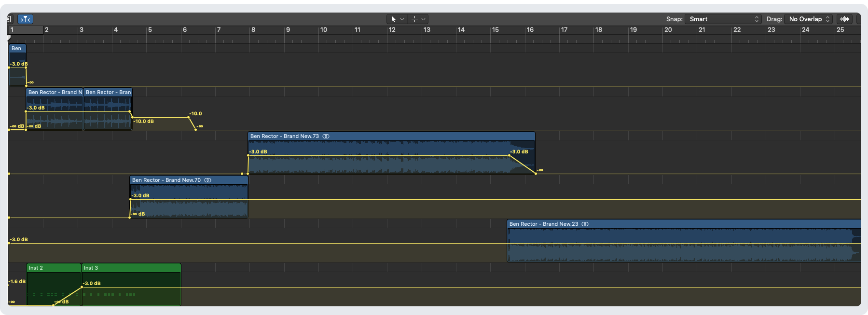Screen dimensions: 868x315
Task: Click the Waveform Zoom button
Action: 844,19
